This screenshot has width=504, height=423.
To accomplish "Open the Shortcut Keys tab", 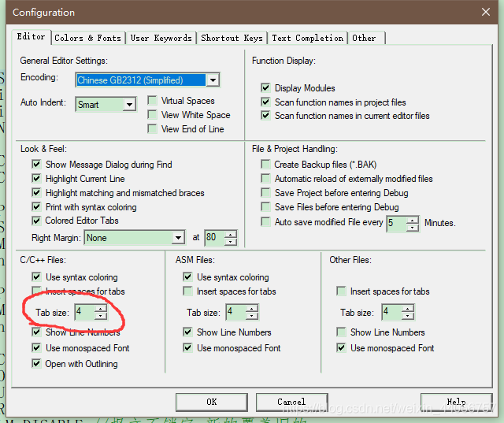I will pos(232,38).
